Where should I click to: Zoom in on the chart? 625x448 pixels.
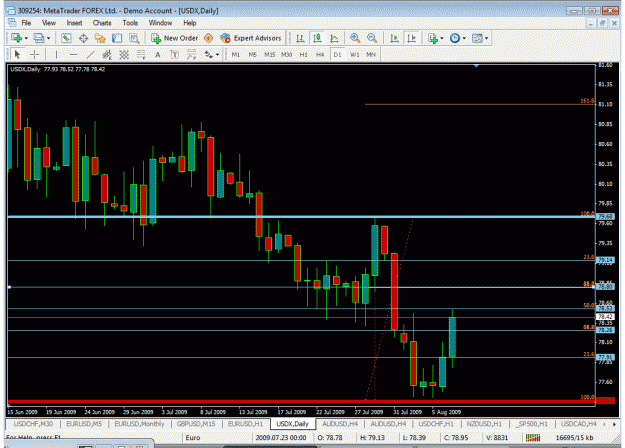click(355, 38)
